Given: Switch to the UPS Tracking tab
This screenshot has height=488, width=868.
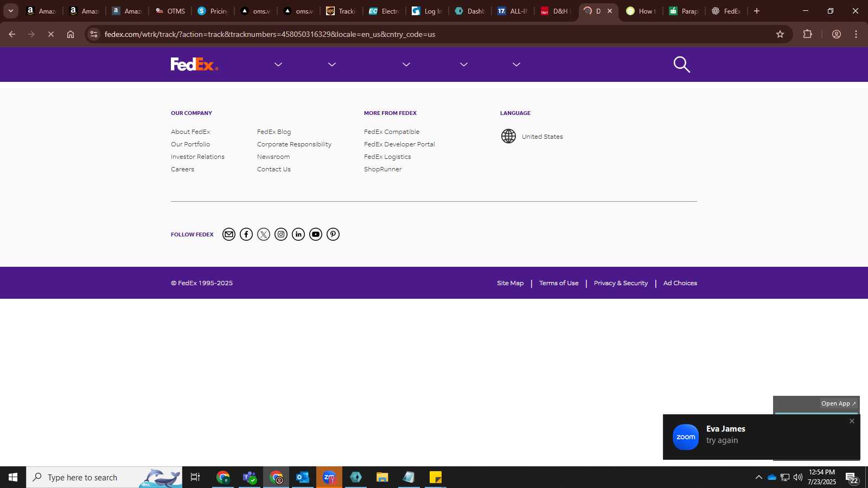Looking at the screenshot, I should 341,11.
